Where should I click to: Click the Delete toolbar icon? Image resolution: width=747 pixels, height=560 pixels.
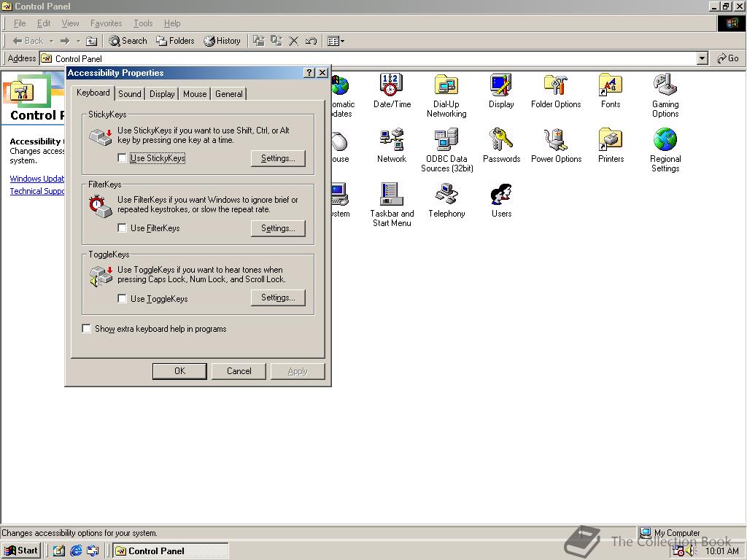tap(293, 41)
